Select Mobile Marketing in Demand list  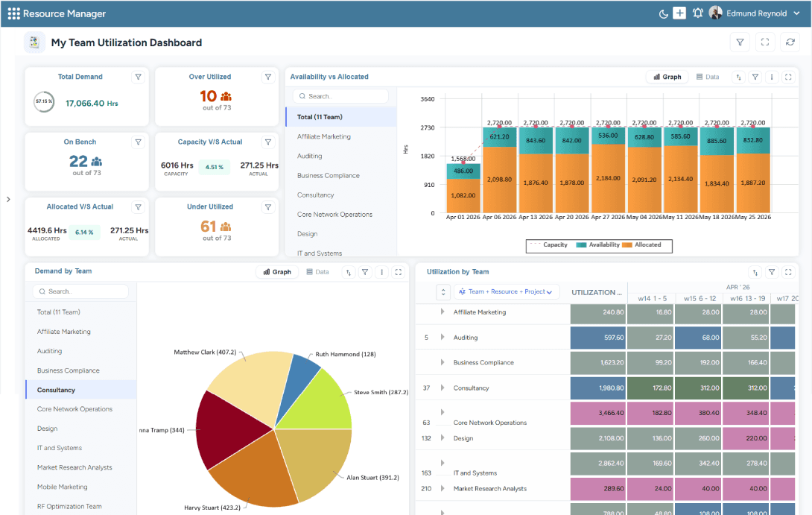(x=81, y=487)
